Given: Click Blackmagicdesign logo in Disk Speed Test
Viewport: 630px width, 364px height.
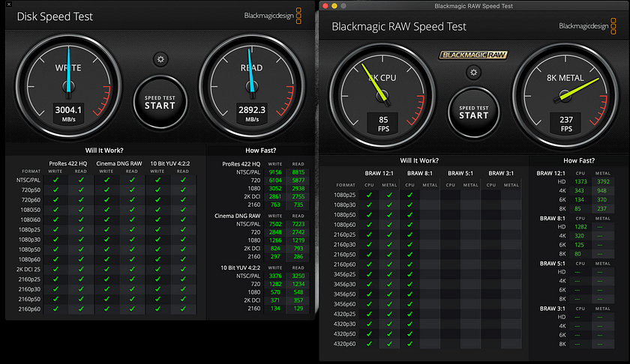Looking at the screenshot, I should (x=273, y=16).
